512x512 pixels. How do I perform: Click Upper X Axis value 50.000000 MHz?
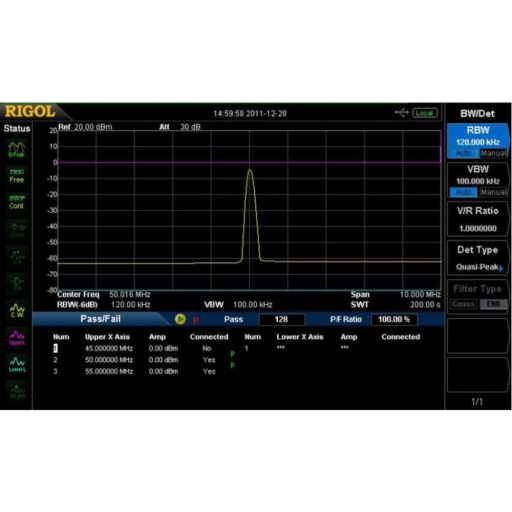coord(109,360)
